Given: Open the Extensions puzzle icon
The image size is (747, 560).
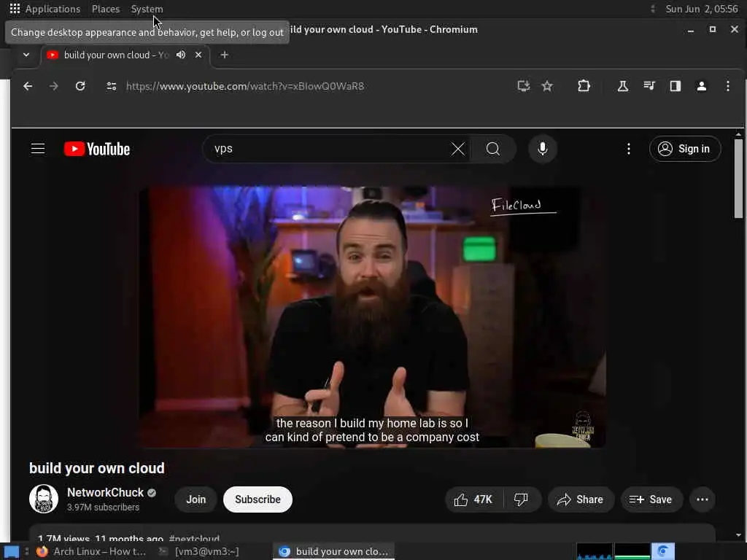Looking at the screenshot, I should point(584,86).
